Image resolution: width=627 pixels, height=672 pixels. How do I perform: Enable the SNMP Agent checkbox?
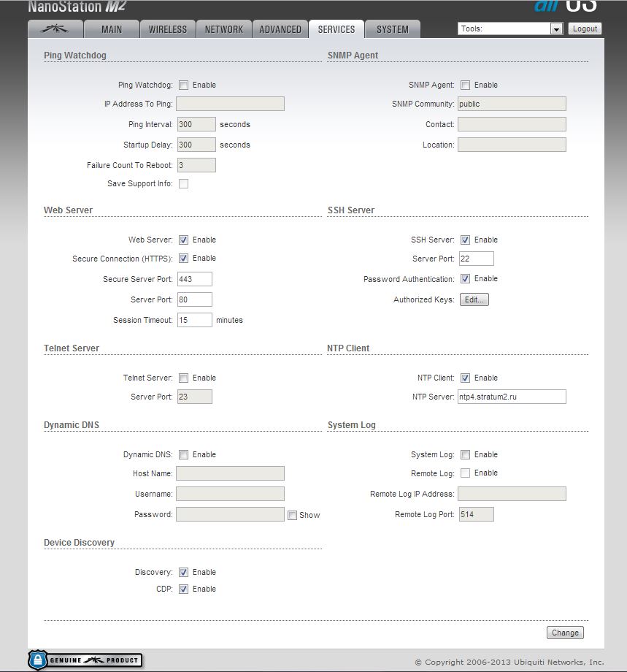466,85
